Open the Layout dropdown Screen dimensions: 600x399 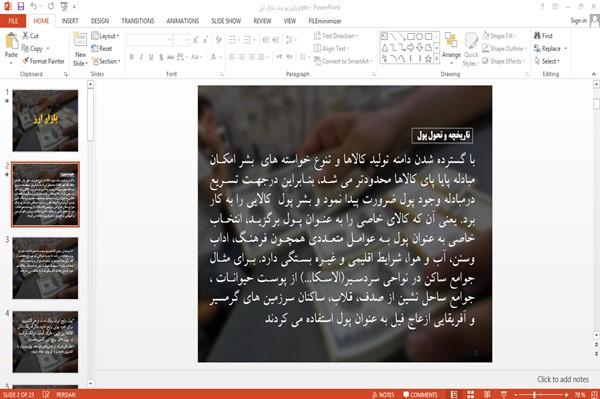point(105,36)
